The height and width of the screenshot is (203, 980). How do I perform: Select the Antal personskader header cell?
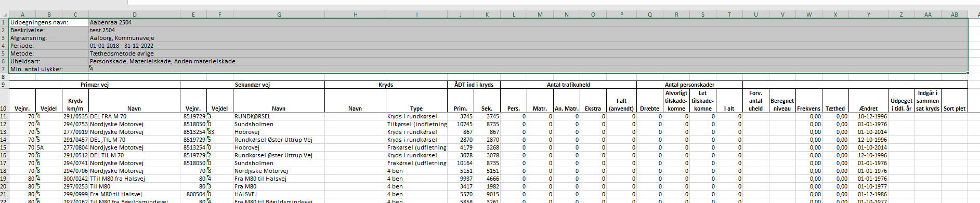[689, 85]
